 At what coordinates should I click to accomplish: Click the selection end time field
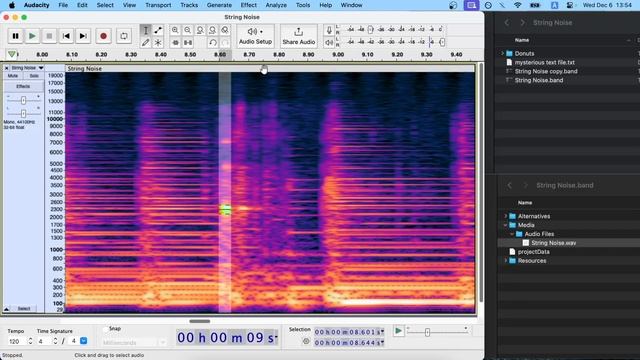point(349,343)
